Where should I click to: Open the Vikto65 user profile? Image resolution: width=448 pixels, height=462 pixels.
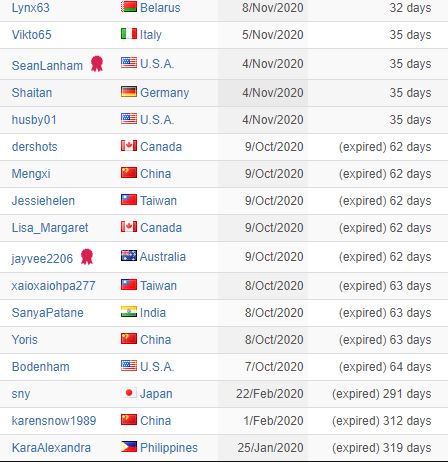tap(32, 35)
